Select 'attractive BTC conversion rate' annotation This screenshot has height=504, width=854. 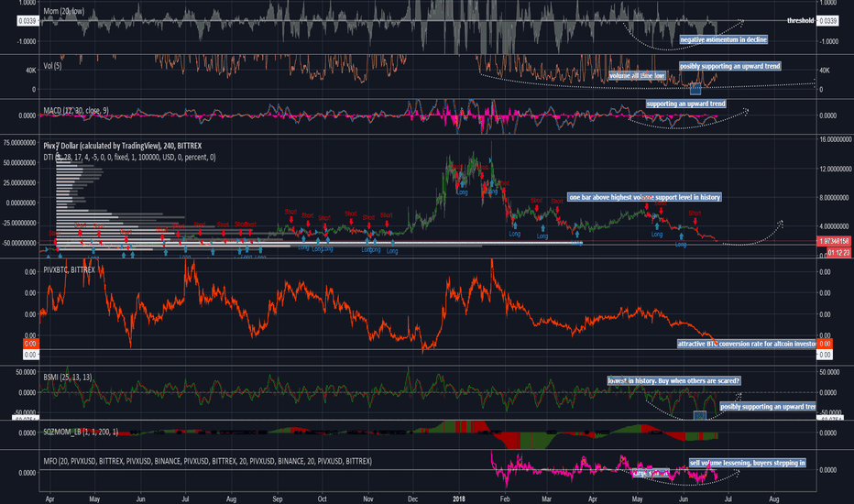[x=746, y=344]
